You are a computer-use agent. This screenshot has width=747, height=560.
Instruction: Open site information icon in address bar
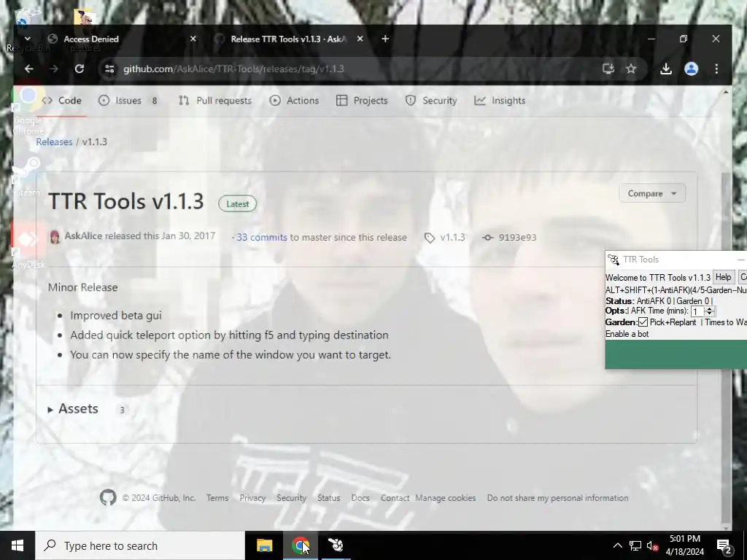(109, 69)
